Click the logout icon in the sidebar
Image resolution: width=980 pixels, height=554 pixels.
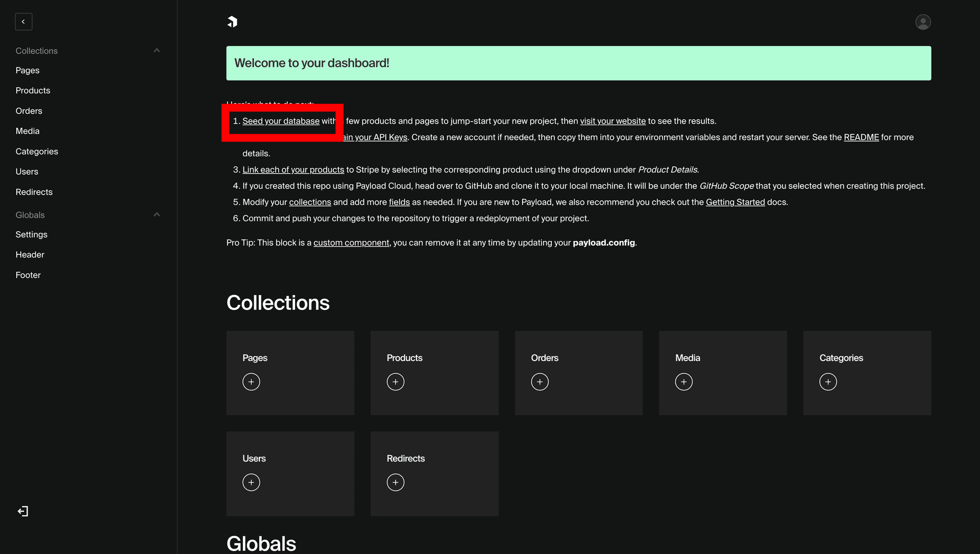22,511
